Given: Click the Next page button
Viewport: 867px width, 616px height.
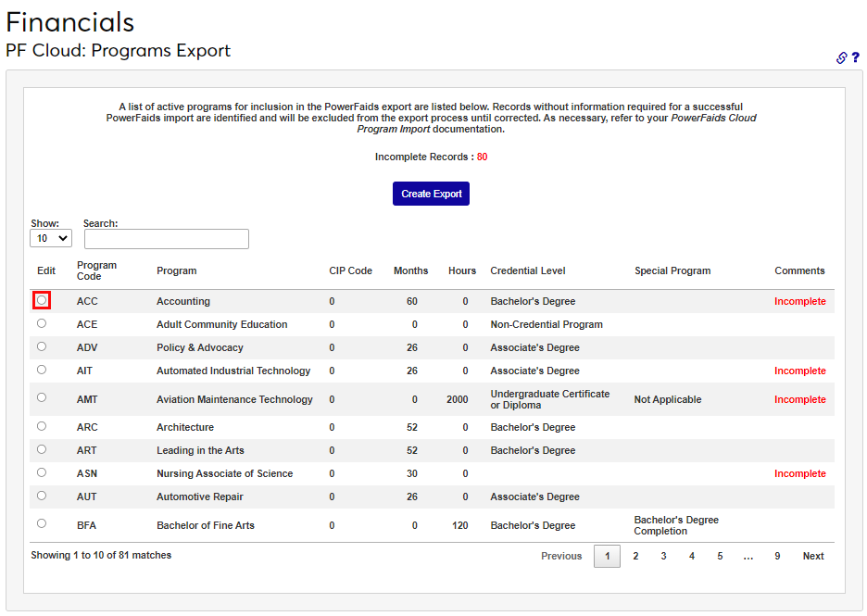Looking at the screenshot, I should [813, 557].
